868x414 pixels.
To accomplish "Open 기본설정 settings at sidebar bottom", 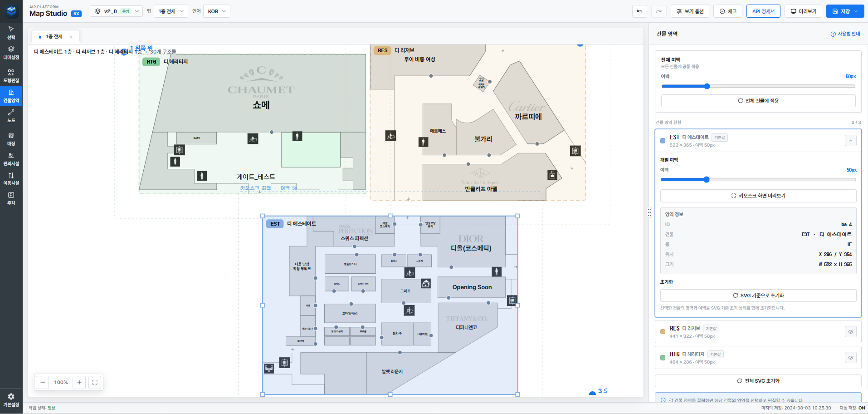I will click(x=11, y=399).
